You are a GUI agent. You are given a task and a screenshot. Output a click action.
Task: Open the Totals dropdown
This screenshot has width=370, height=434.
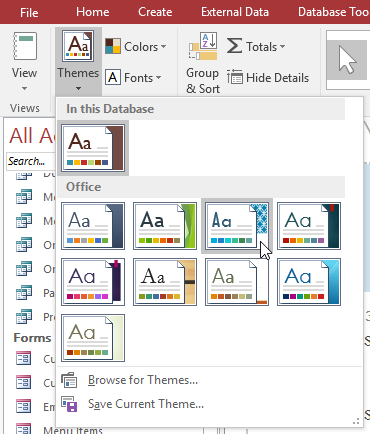[x=256, y=46]
